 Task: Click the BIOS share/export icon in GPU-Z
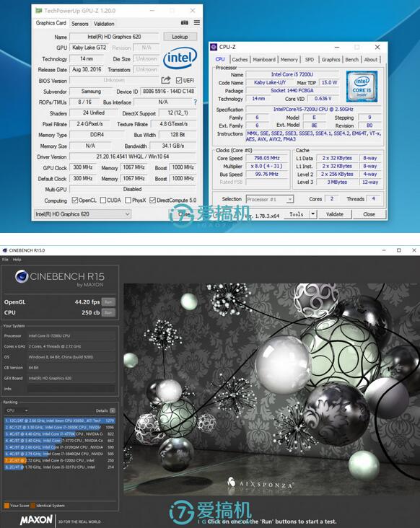tap(166, 80)
